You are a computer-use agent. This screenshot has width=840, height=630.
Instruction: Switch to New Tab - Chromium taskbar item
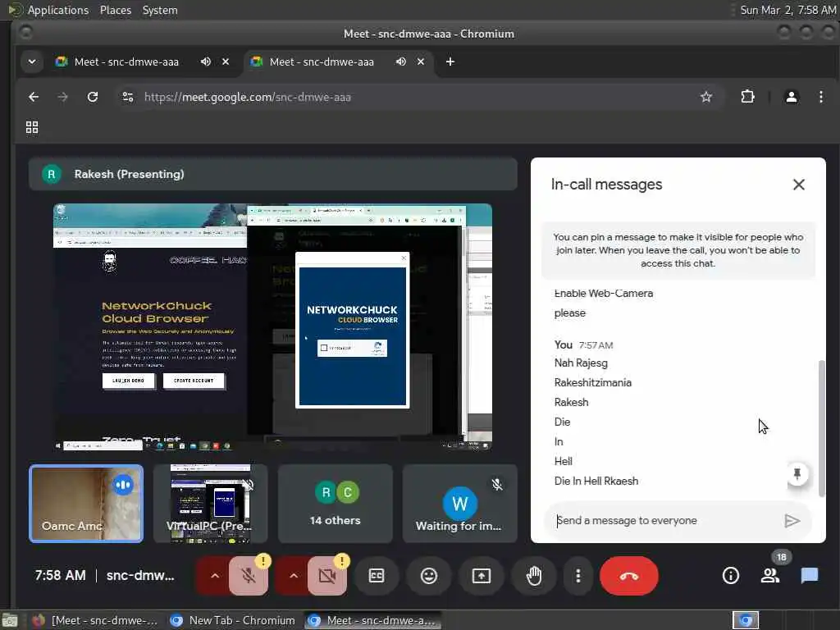click(232, 620)
